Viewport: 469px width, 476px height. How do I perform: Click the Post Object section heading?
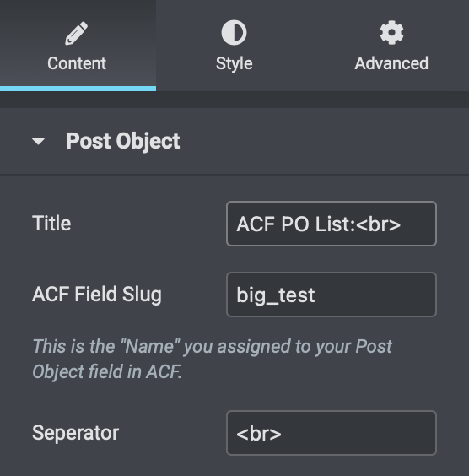(x=123, y=141)
